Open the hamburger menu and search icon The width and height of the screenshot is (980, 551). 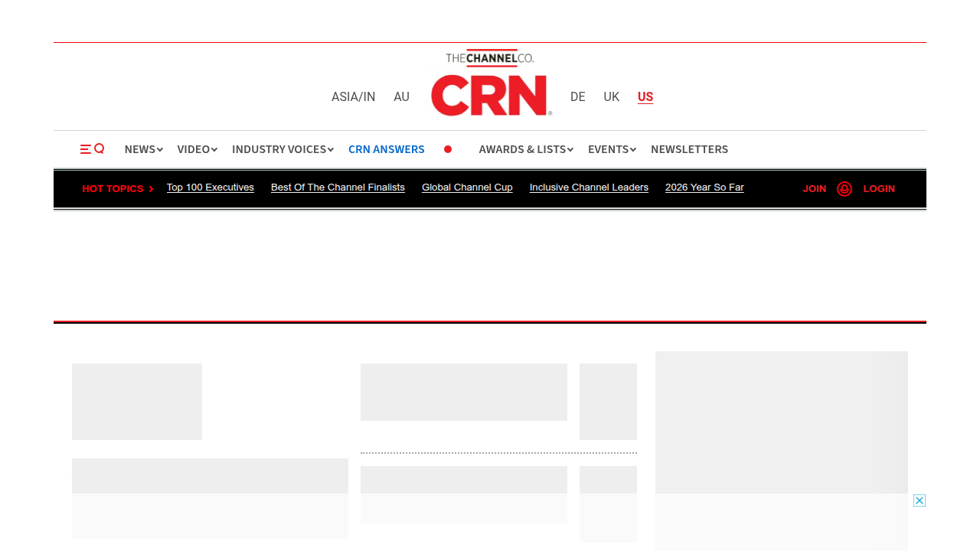point(92,149)
